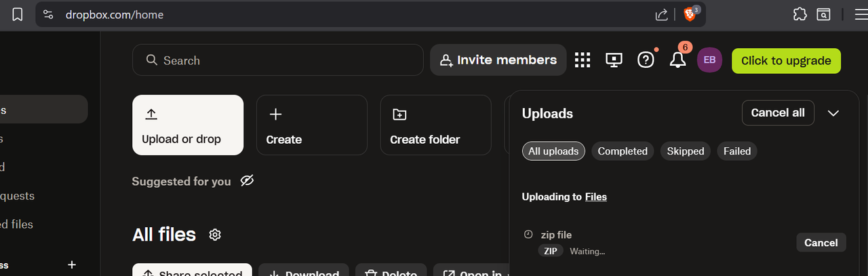This screenshot has height=276, width=868.
Task: Focus the Dropbox Search field
Action: tap(278, 60)
